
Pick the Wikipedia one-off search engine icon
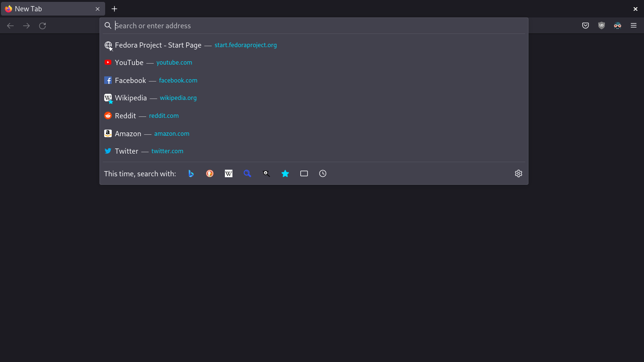click(x=229, y=173)
